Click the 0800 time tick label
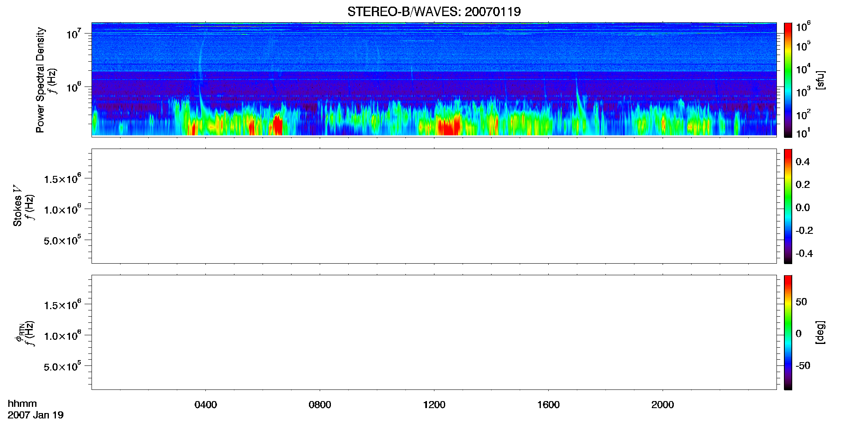868x447 pixels. click(x=320, y=405)
